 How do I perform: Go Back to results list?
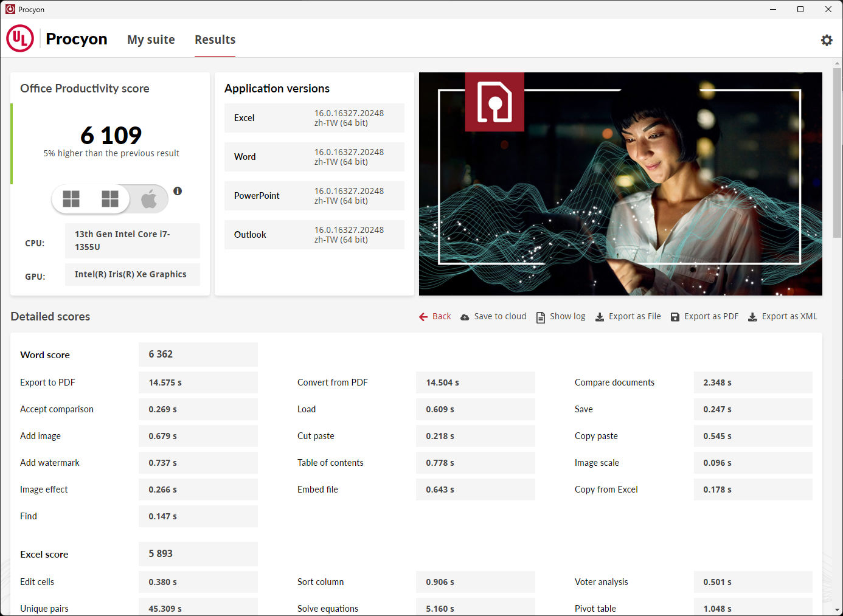coord(442,316)
